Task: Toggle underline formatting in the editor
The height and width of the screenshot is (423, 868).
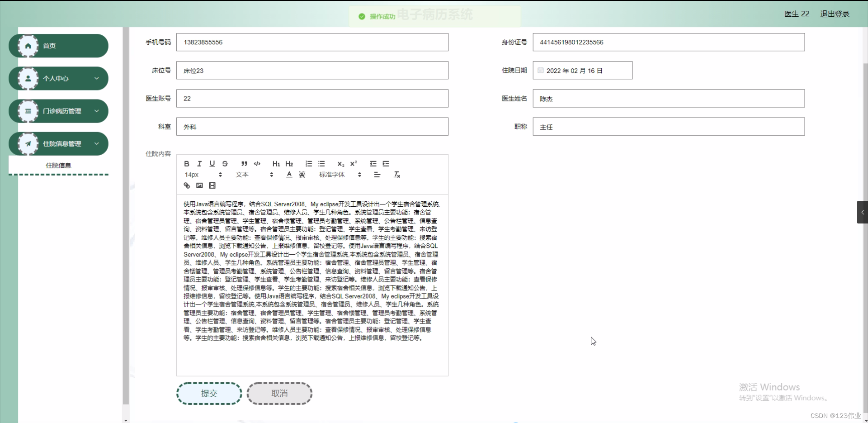Action: click(212, 164)
